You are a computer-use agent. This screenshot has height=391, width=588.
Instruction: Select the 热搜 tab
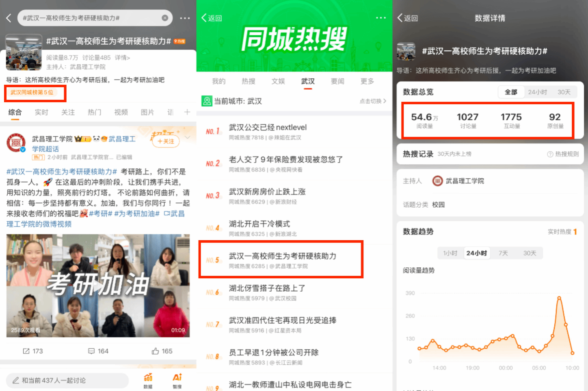pos(249,81)
